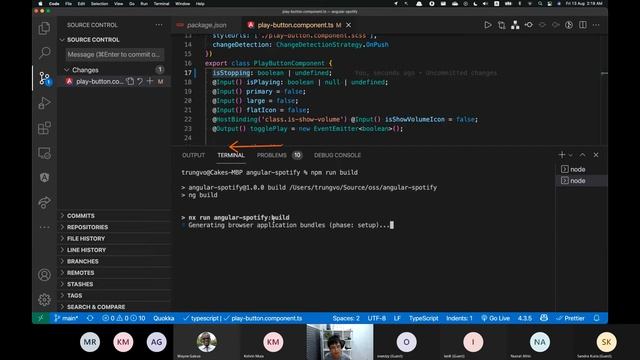Image resolution: width=640 pixels, height=360 pixels.
Task: Open the Accounts menu
Action: click(x=44, y=275)
